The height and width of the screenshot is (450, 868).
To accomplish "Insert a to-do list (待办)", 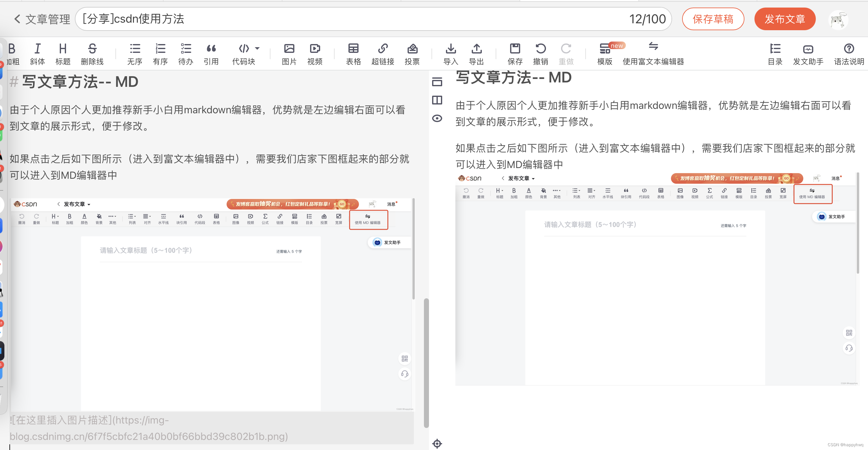I will click(x=186, y=54).
